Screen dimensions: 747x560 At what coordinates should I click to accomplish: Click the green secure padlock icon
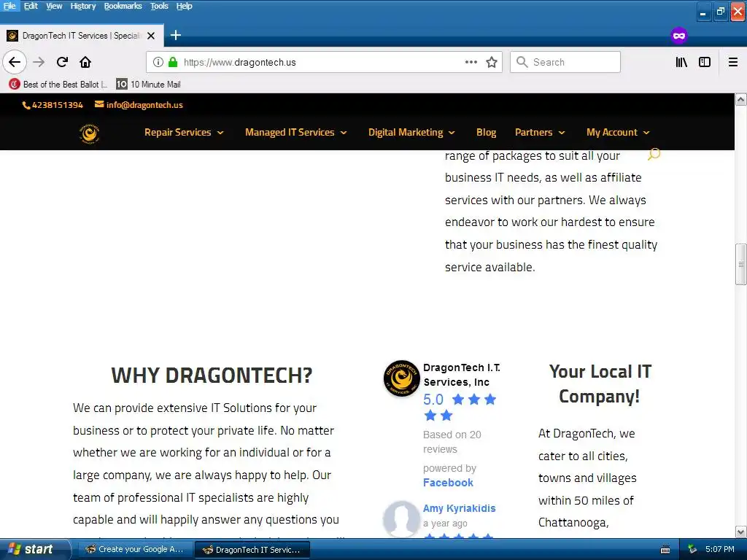(173, 62)
